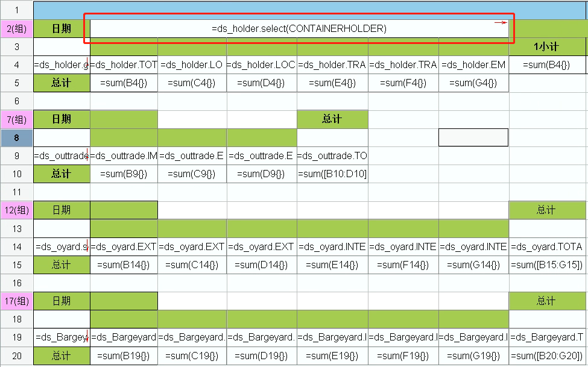The width and height of the screenshot is (588, 367).
Task: Select the =sum(E19{}) cell
Action: (332, 356)
